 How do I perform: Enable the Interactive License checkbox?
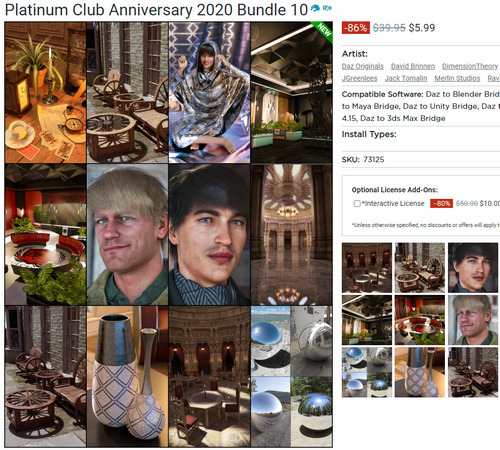coord(357,203)
